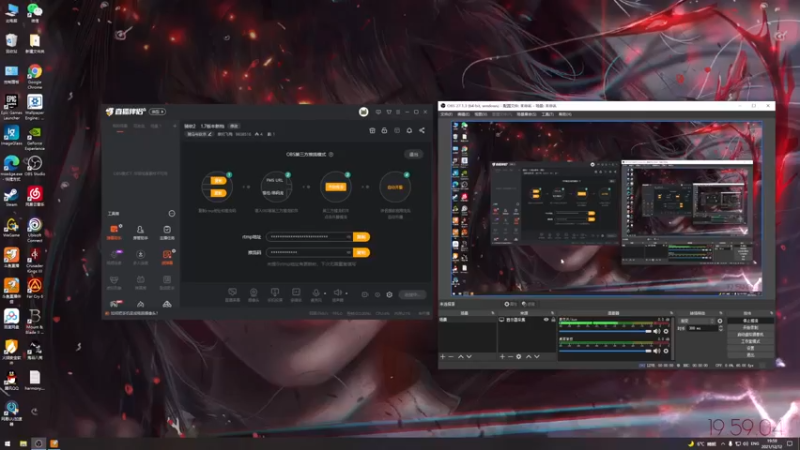Open settings gear of second mixer channel
800x450 pixels.
(x=666, y=351)
